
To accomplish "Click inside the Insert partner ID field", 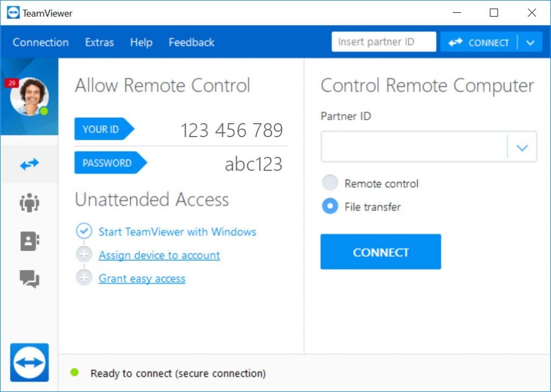I will pyautogui.click(x=383, y=41).
